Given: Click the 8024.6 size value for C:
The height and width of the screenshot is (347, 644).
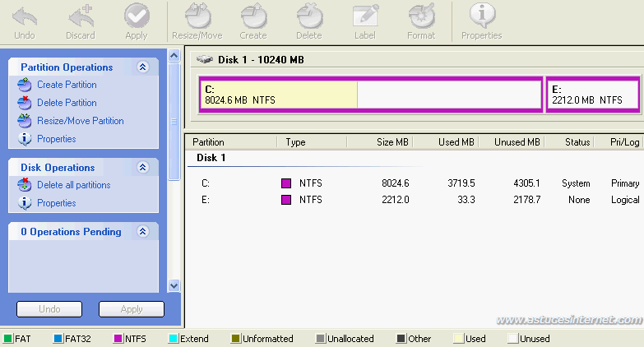Looking at the screenshot, I should click(x=395, y=183).
